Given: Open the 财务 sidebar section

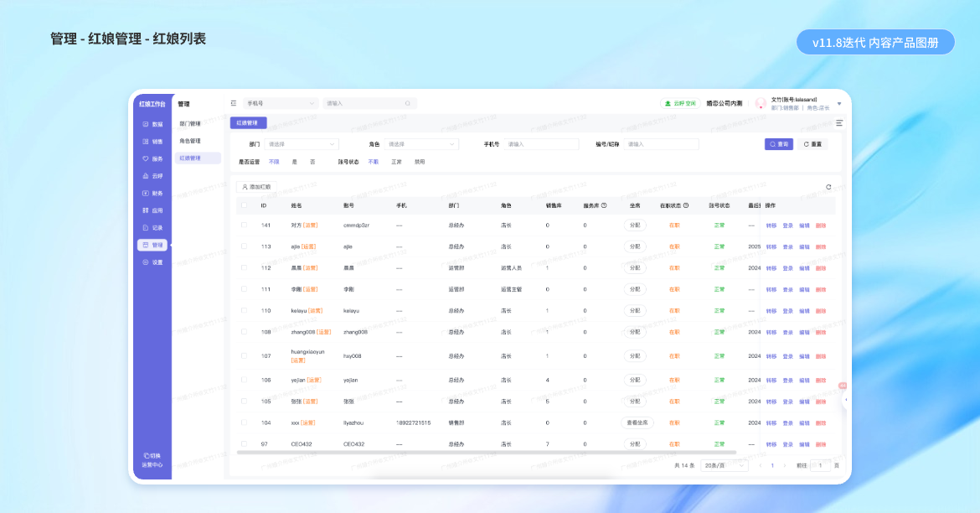Looking at the screenshot, I should click(152, 194).
